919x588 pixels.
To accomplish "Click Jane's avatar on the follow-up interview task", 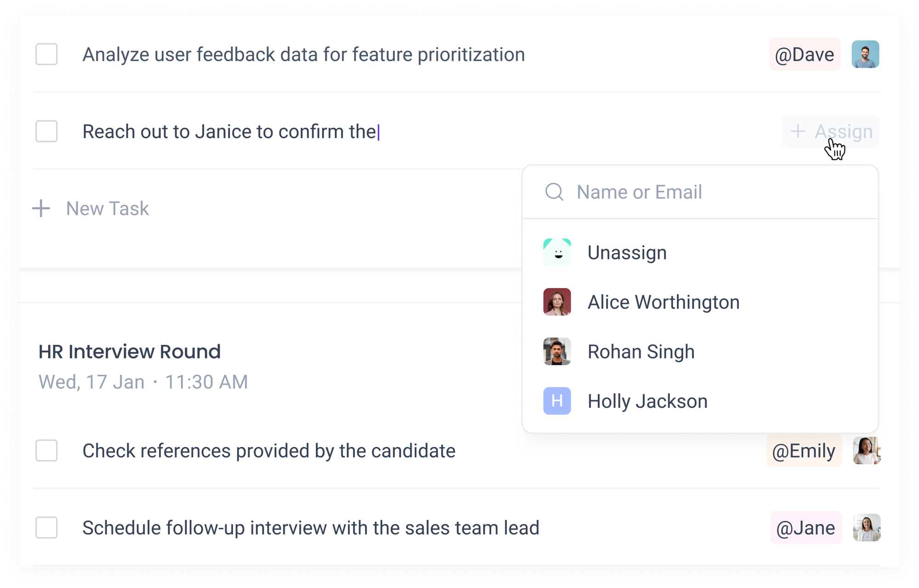I will [x=866, y=527].
